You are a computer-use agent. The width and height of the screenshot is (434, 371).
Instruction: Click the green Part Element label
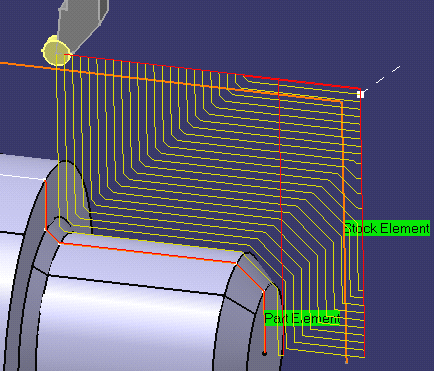click(302, 318)
